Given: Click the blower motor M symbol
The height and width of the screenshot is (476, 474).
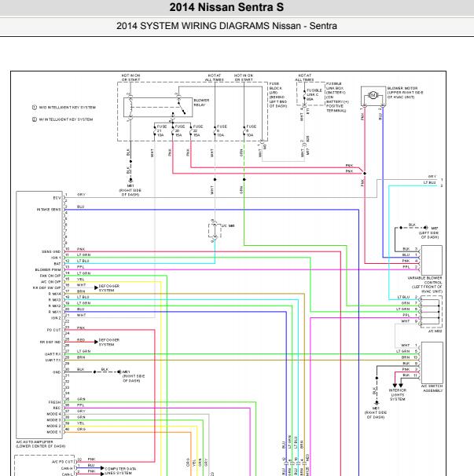Looking at the screenshot, I should tap(373, 95).
